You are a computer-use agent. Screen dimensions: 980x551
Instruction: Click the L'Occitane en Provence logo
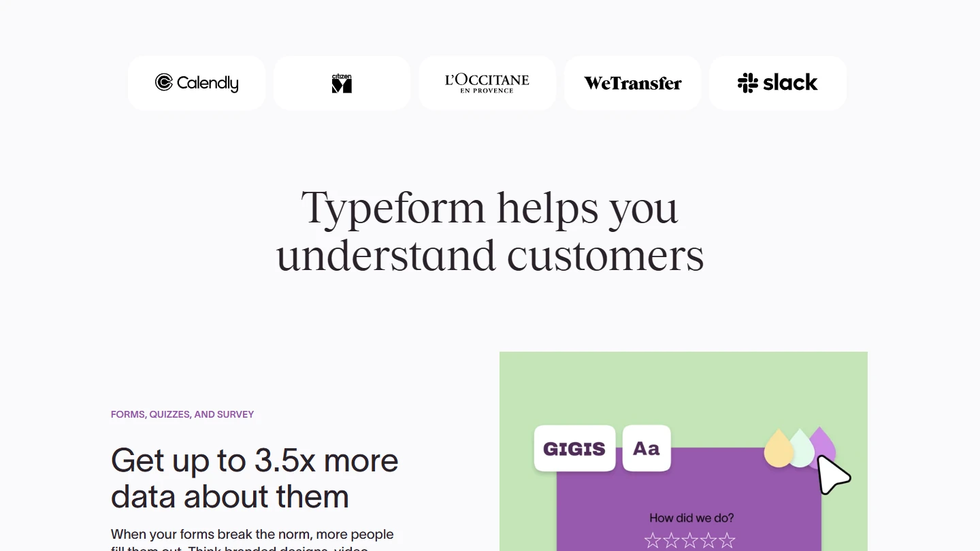[487, 83]
